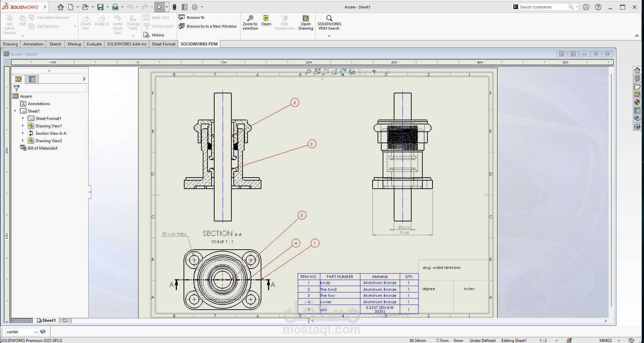Viewport: 644px width, 343px height.
Task: Open the New document dropdown arrow
Action: click(x=78, y=7)
